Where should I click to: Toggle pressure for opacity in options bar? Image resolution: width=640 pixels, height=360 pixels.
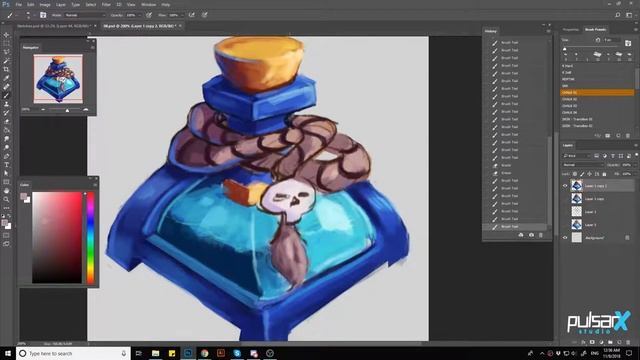[x=149, y=15]
